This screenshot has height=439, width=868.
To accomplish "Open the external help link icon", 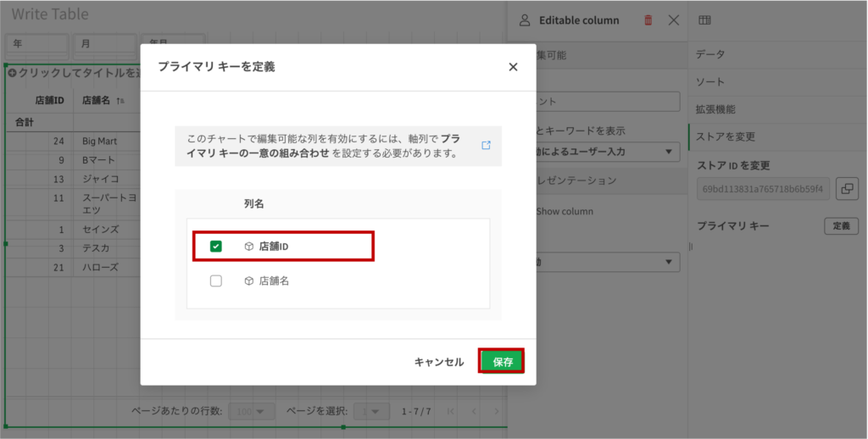I will 486,145.
